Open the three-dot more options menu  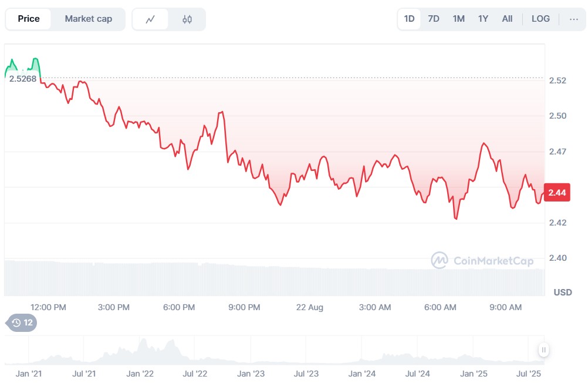[x=573, y=19]
